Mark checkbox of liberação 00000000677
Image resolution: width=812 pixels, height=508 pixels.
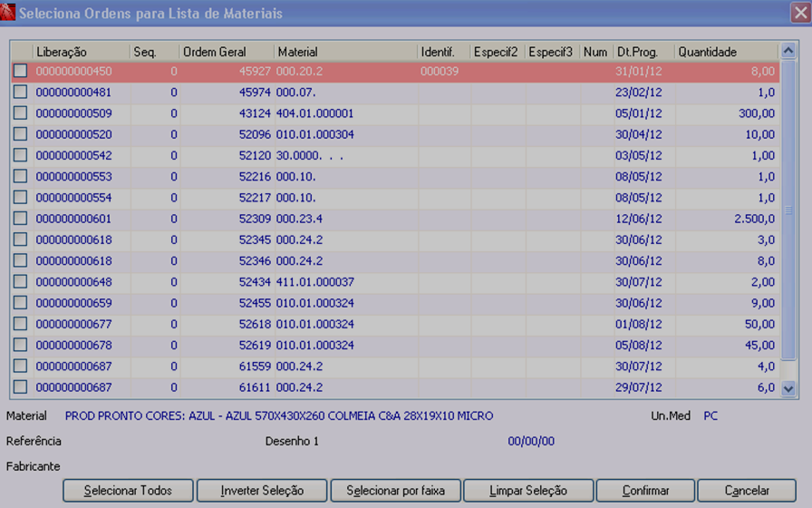click(x=20, y=324)
